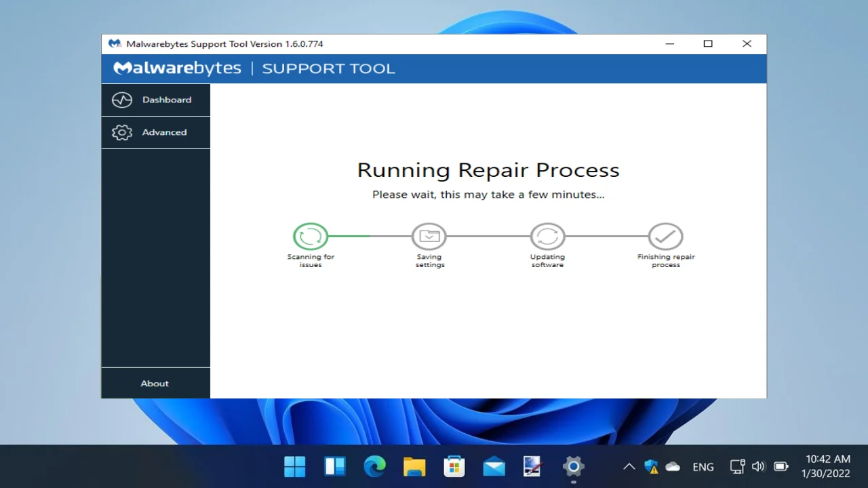Open the Snipping Tool taskbar icon
Viewport: 868px width, 488px height.
534,466
